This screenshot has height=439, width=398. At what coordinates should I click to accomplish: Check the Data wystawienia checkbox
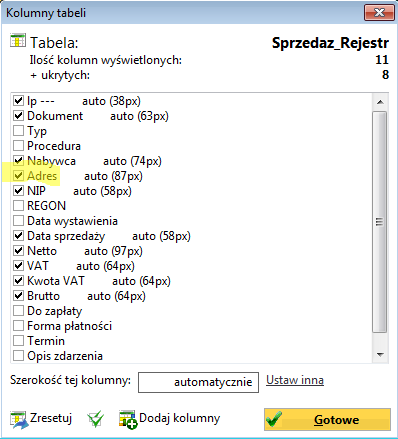[18, 221]
